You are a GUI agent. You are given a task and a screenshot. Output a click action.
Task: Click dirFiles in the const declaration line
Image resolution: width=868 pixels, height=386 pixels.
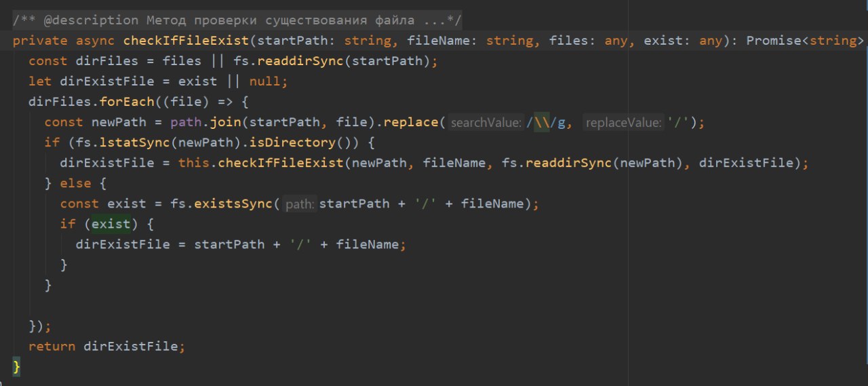pyautogui.click(x=106, y=61)
